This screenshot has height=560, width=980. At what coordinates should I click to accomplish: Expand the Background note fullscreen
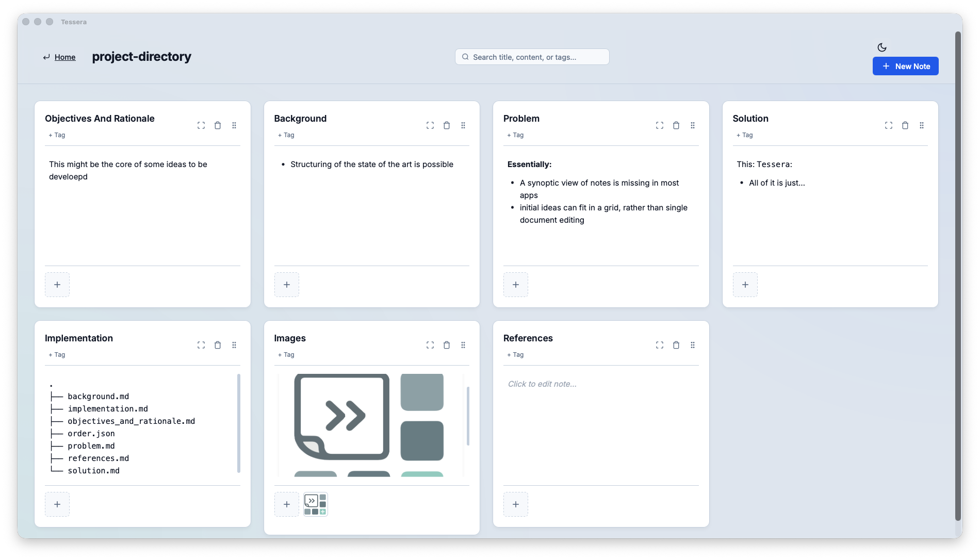click(430, 125)
